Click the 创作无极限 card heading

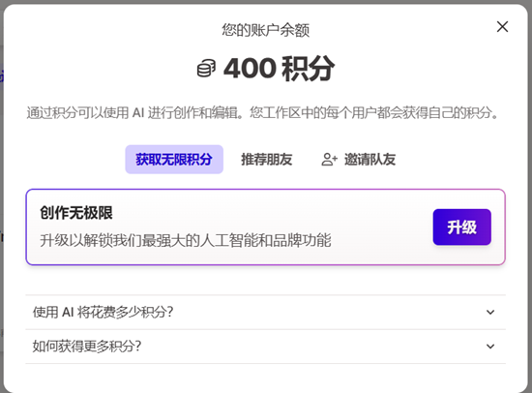(76, 213)
